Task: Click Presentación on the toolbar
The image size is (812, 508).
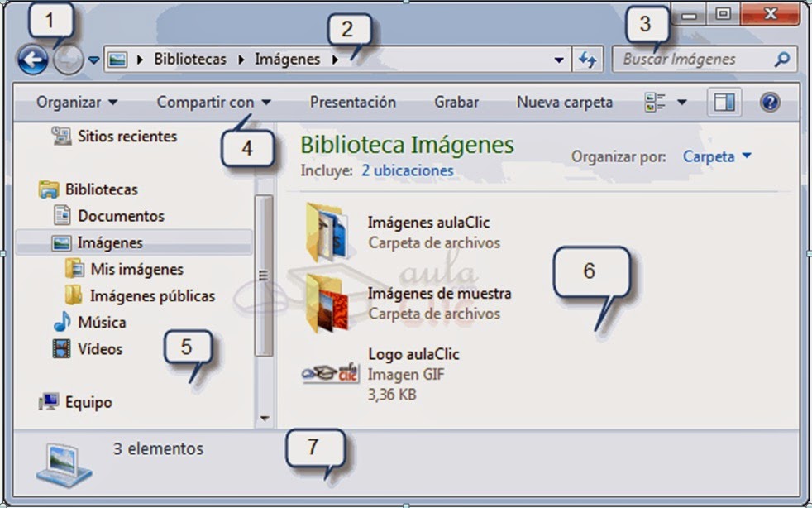Action: point(352,102)
